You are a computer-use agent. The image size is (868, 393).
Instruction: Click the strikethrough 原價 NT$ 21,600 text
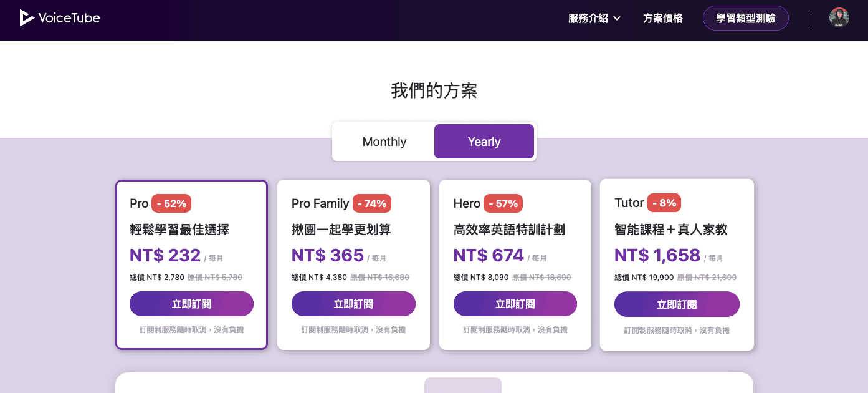tap(707, 278)
